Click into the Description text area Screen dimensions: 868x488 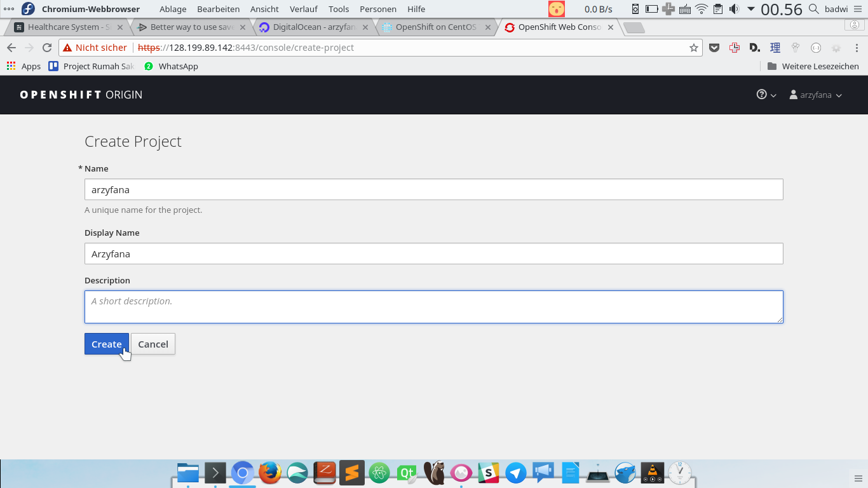pos(433,307)
